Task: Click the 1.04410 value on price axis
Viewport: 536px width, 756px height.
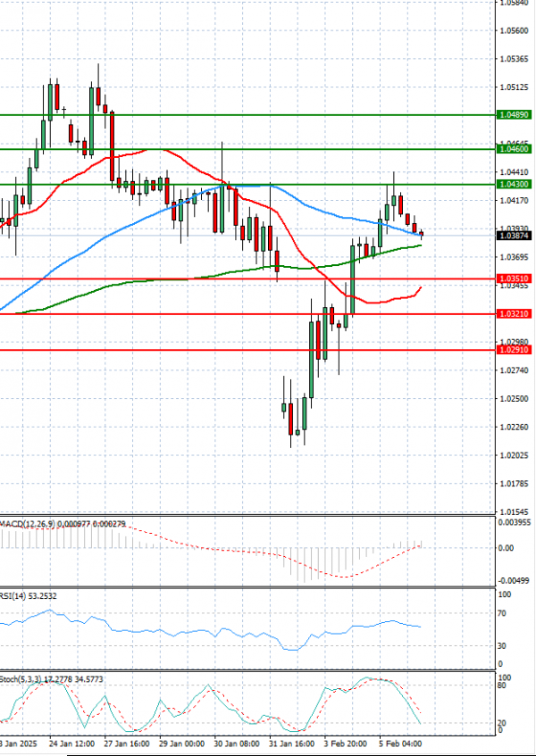Action: (515, 172)
